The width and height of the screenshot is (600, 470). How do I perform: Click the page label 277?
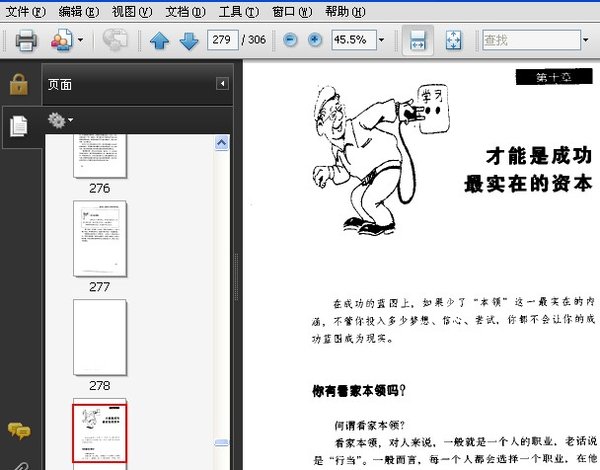coord(99,287)
